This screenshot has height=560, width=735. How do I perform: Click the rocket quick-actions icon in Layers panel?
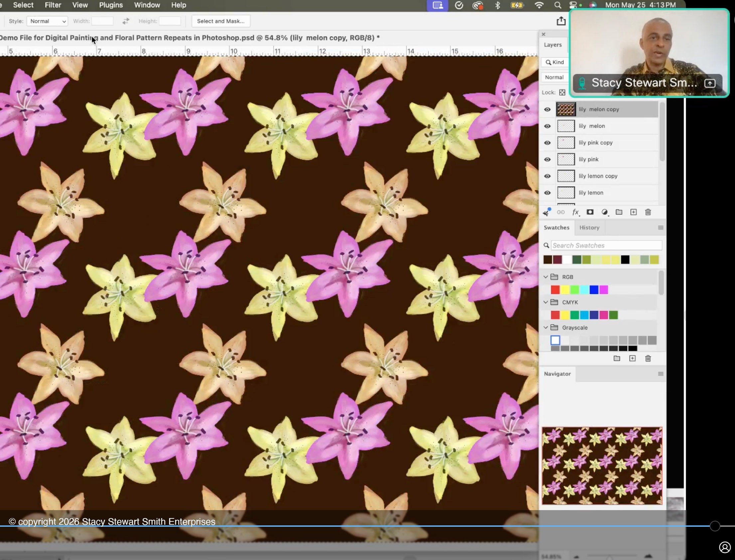coord(546,212)
